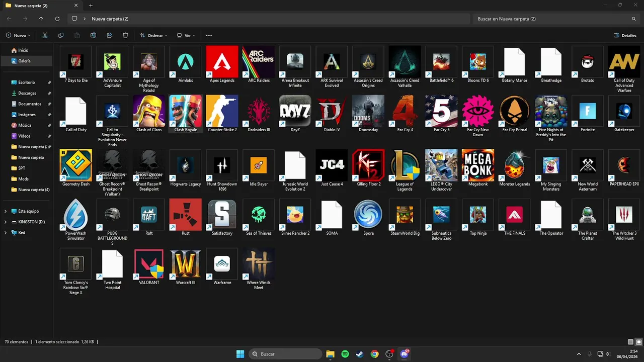
Task: Open Steam from the taskbar
Action: point(359,354)
